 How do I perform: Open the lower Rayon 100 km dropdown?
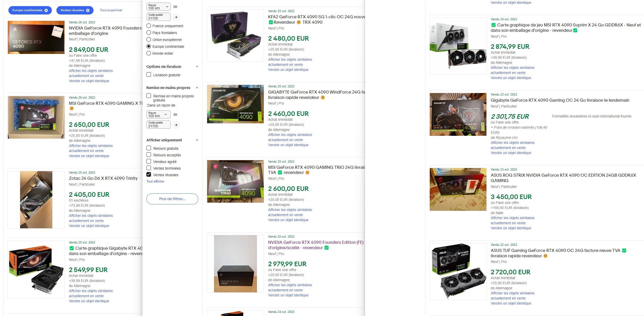pyautogui.click(x=159, y=114)
